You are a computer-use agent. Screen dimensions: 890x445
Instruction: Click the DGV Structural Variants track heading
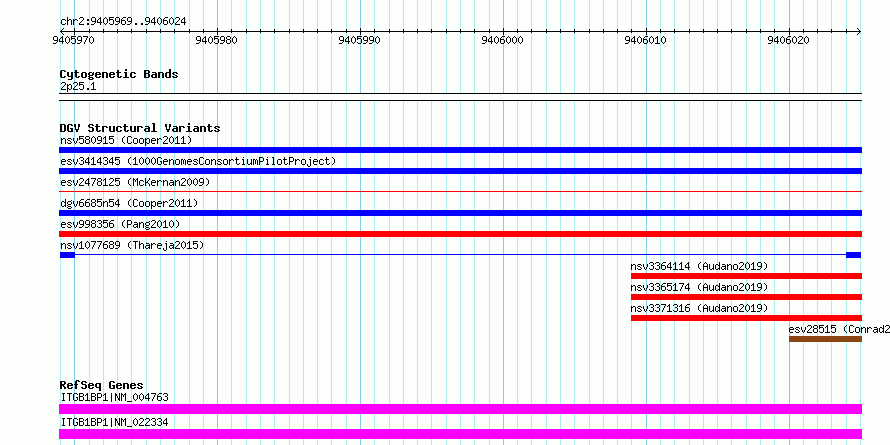(x=140, y=128)
